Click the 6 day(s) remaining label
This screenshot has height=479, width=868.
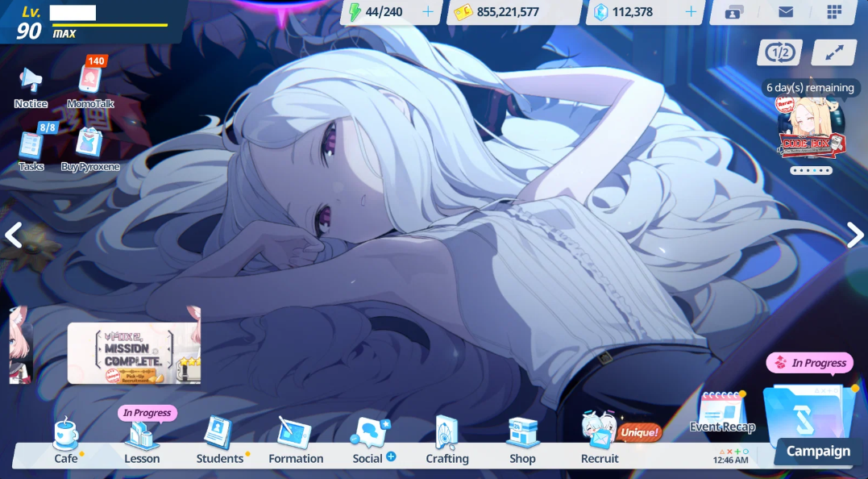[810, 87]
